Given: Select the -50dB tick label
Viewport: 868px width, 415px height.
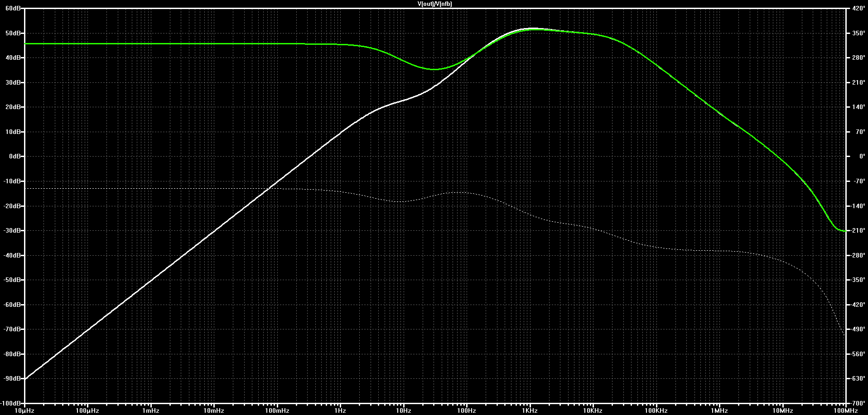Looking at the screenshot, I should [x=13, y=280].
